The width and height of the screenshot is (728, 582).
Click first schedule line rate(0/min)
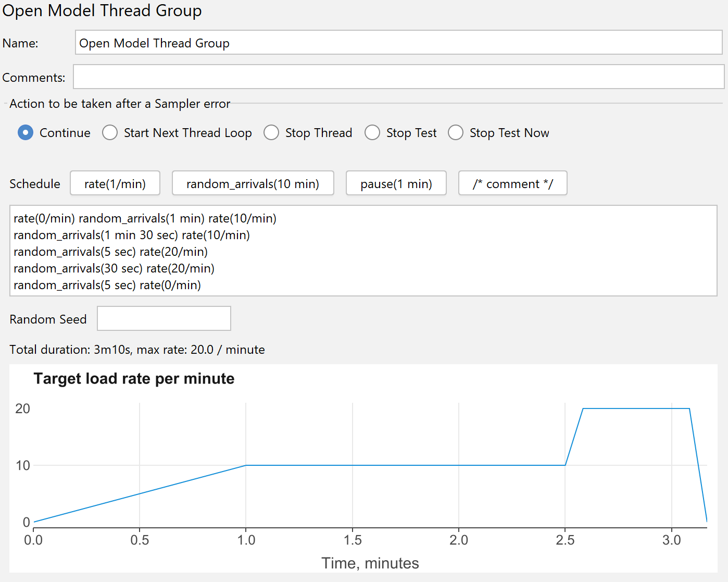pos(44,219)
